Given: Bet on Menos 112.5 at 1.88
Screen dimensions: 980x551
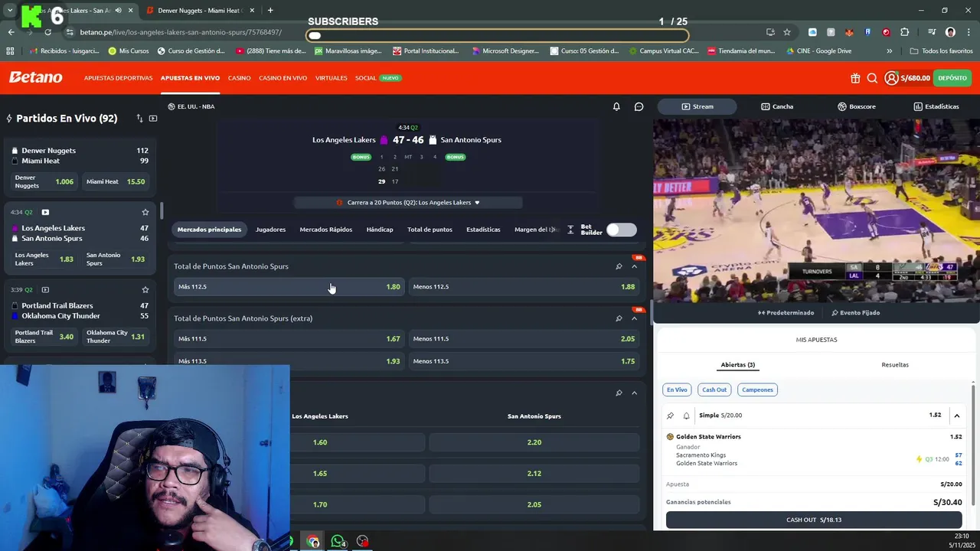Looking at the screenshot, I should pos(524,287).
